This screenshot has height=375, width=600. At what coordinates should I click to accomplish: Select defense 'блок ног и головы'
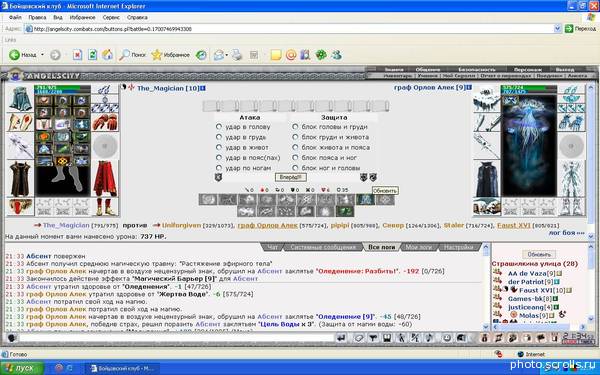(x=295, y=168)
